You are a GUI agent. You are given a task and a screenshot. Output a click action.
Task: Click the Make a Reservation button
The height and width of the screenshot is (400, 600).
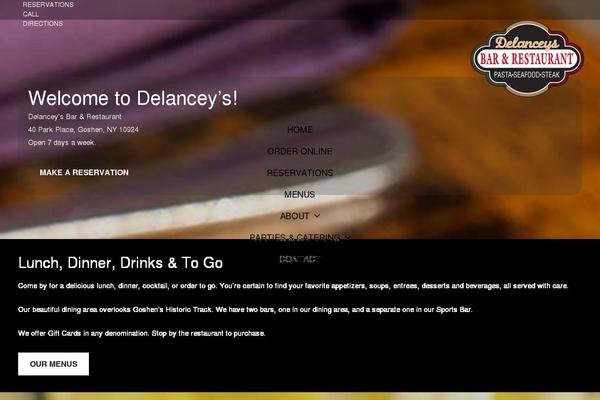click(x=84, y=173)
